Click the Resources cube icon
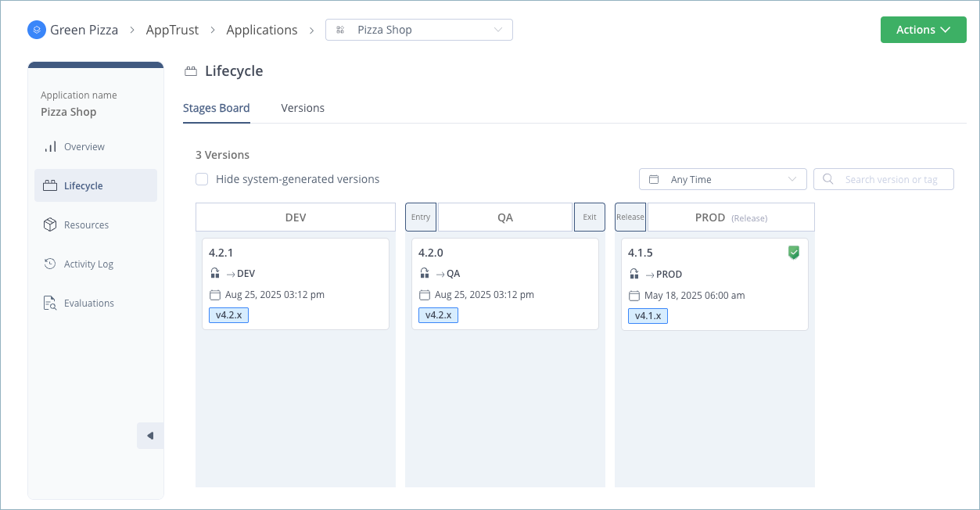 pyautogui.click(x=50, y=225)
